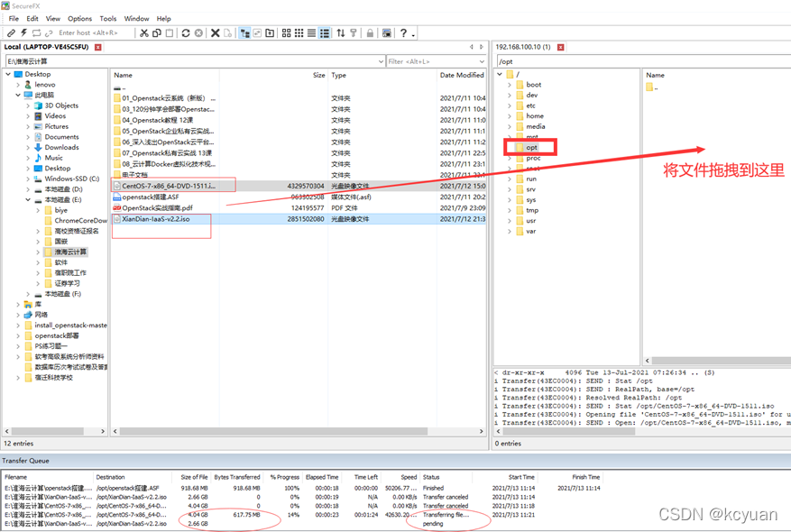
Task: Expand the lenovo tree node
Action: click(x=18, y=85)
